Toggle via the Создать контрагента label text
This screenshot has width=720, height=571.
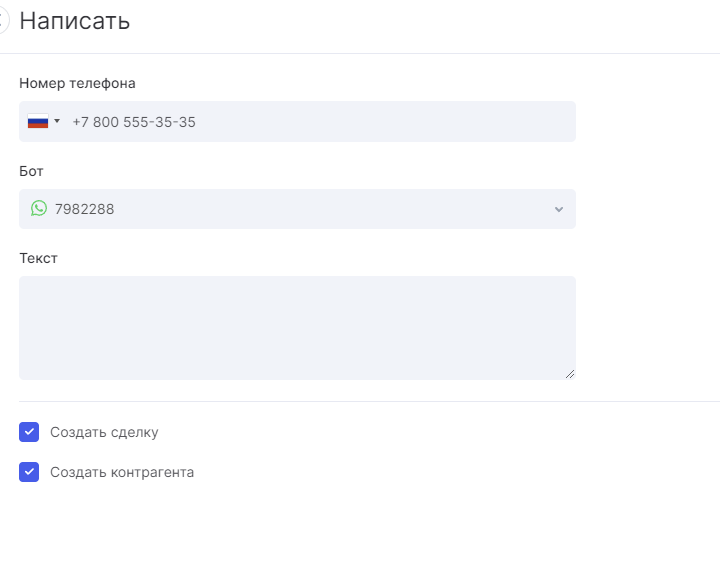tap(122, 472)
